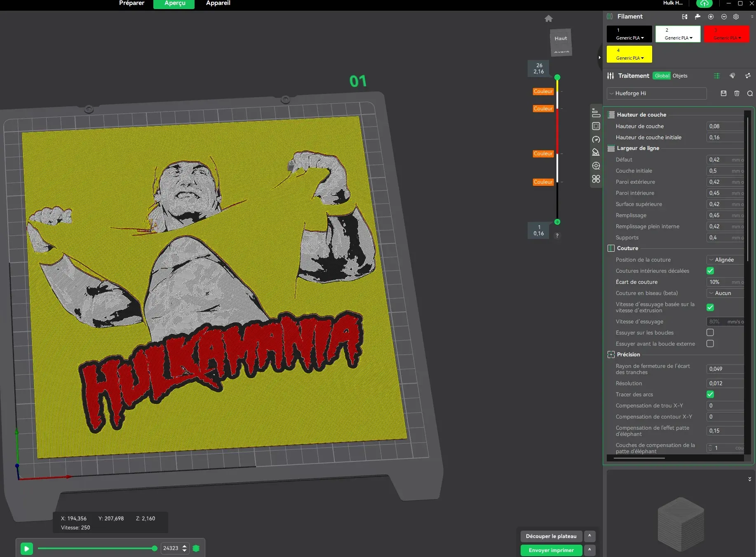Image resolution: width=756 pixels, height=557 pixels.
Task: Open Position de la couture Alignée dropdown
Action: (x=726, y=260)
